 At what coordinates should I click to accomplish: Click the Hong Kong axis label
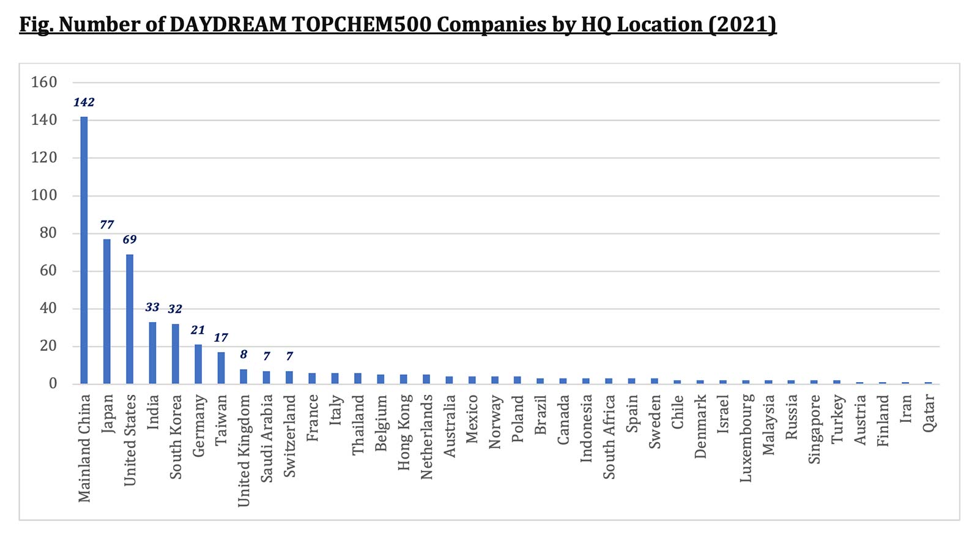click(404, 432)
